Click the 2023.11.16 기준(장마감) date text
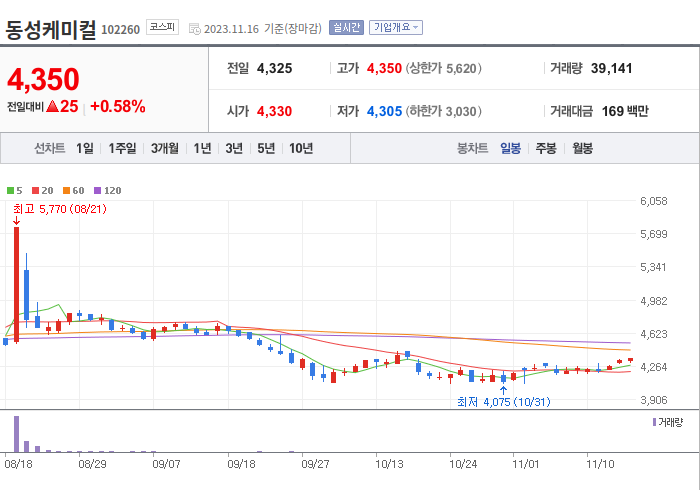The image size is (700, 490). (x=262, y=29)
